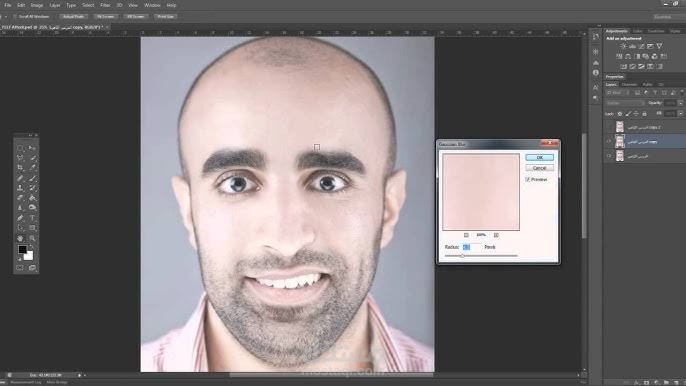Select the Brush tool
The width and height of the screenshot is (686, 386).
pyautogui.click(x=32, y=178)
